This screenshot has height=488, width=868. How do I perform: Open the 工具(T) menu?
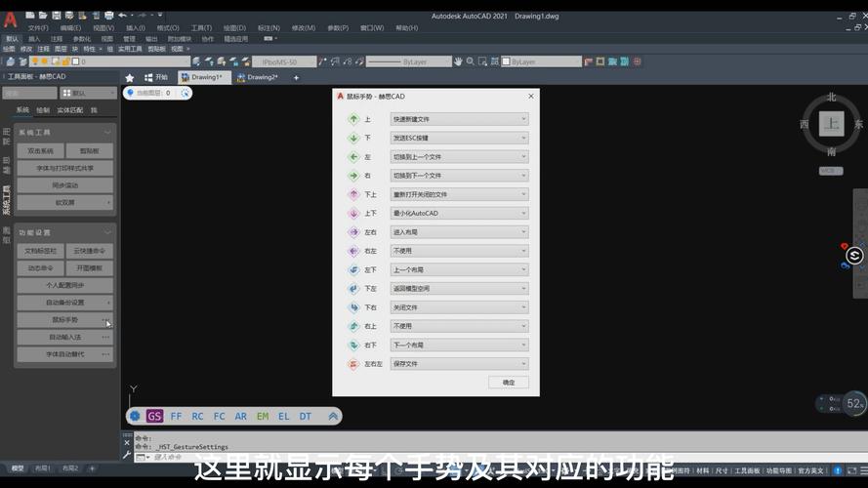[201, 28]
